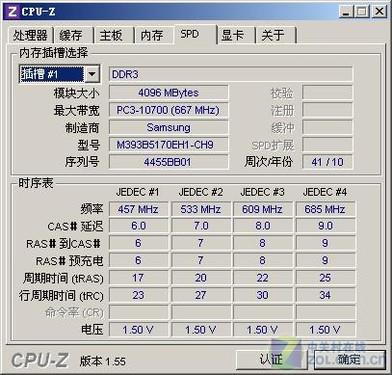Click the 确定 OK button

pyautogui.click(x=349, y=360)
